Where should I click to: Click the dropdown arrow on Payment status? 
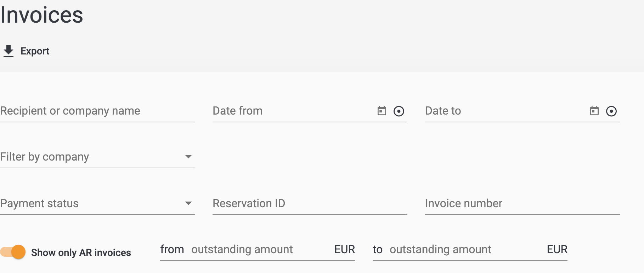click(x=189, y=203)
